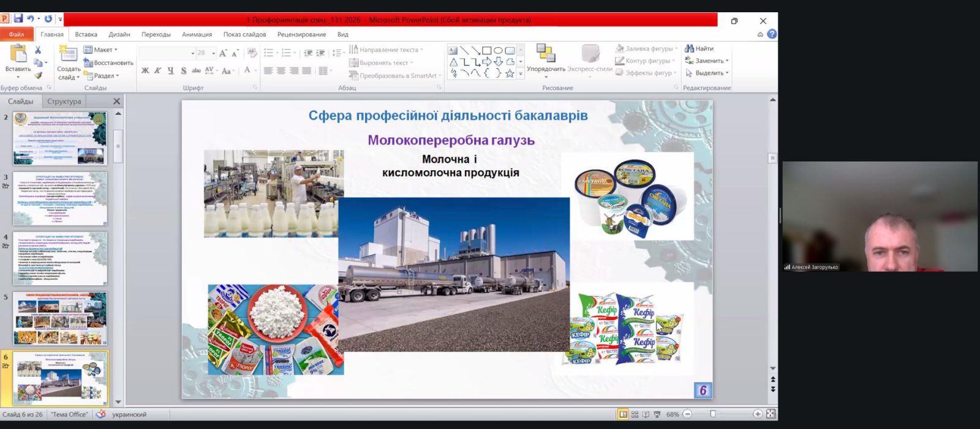Image resolution: width=980 pixels, height=429 pixels.
Task: Select slide 4 thumbnail in panel
Action: coord(60,258)
